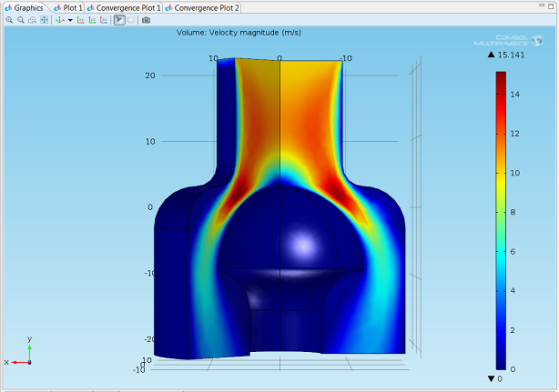This screenshot has width=559, height=392.
Task: Toggle the scene light button
Action: click(119, 20)
